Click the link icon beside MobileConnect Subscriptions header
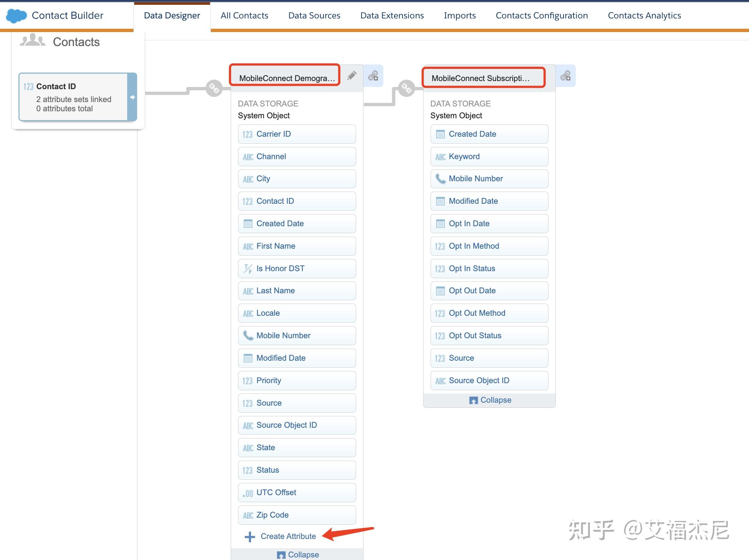749x560 pixels. (566, 75)
